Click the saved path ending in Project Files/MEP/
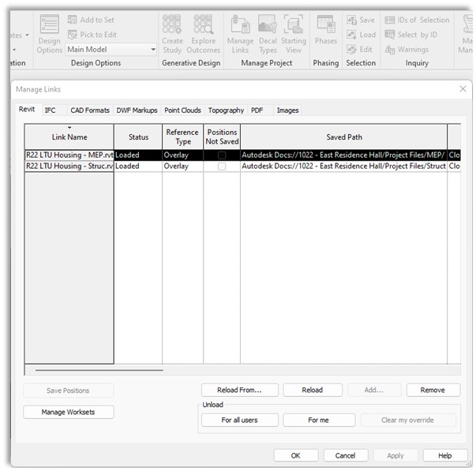 343,155
